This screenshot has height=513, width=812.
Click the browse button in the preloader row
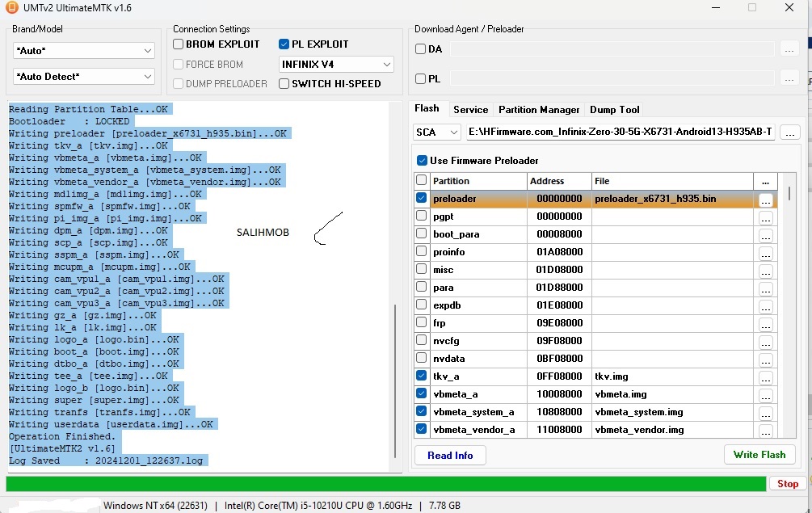coord(765,200)
